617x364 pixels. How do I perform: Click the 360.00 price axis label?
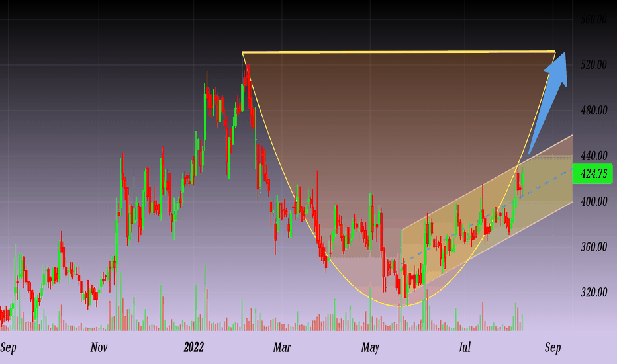[x=594, y=247]
